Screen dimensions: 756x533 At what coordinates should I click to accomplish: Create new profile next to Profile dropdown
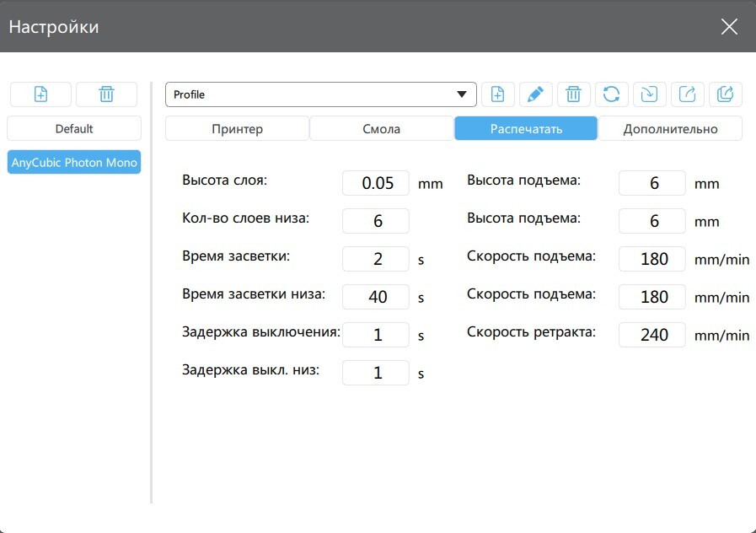click(497, 94)
